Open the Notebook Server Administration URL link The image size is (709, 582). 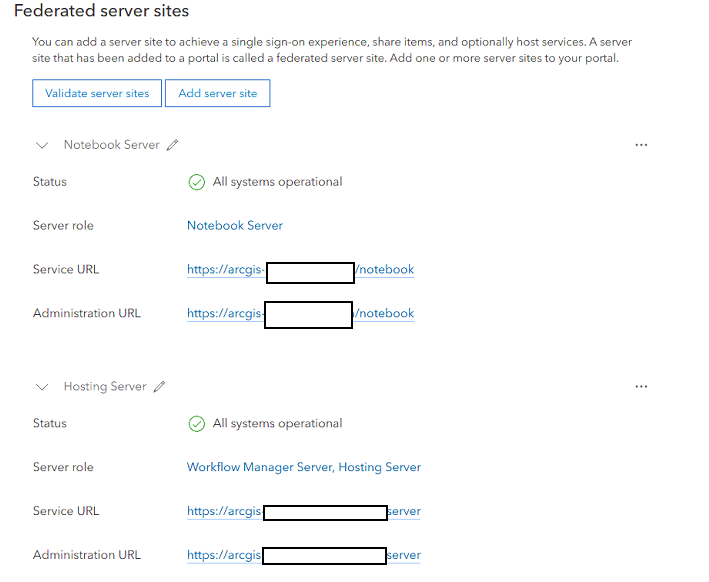point(226,314)
